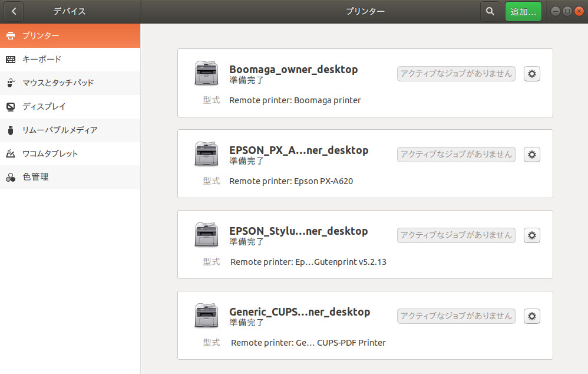Screen dimensions: 588x374
Task: Click the Wacom tablet pen icon
Action: [11, 153]
